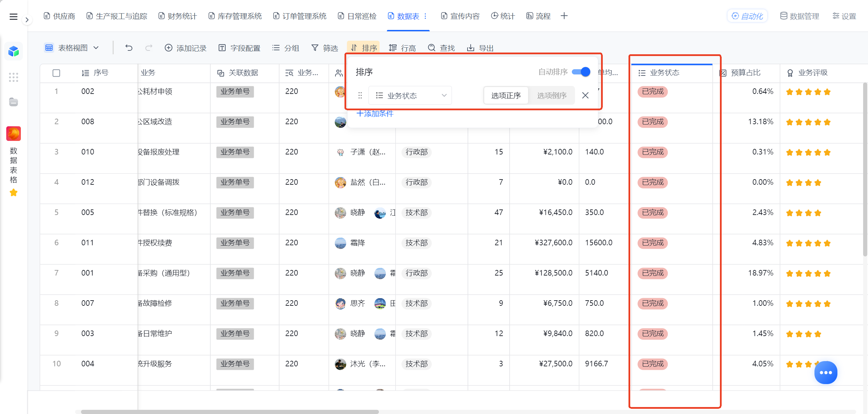Open 行高 row height options

(403, 48)
